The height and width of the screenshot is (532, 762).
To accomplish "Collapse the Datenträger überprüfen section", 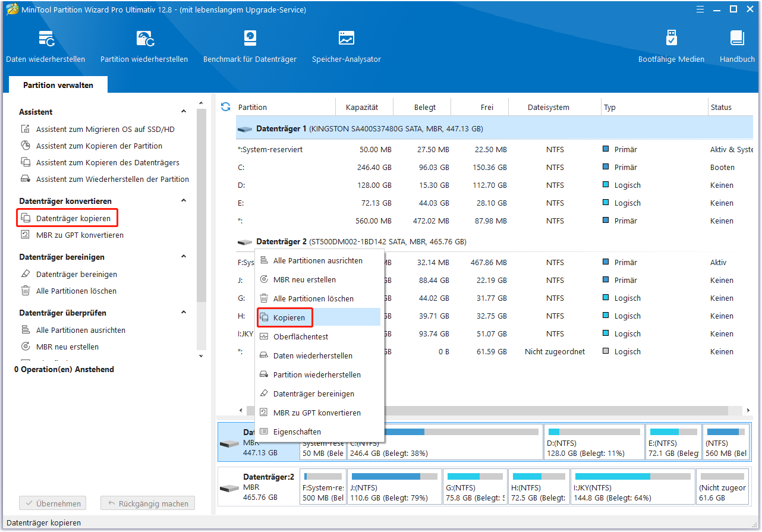I will click(x=184, y=313).
